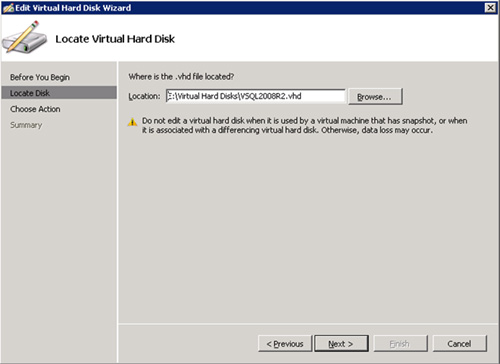Select the Before You Begin step

coord(40,77)
